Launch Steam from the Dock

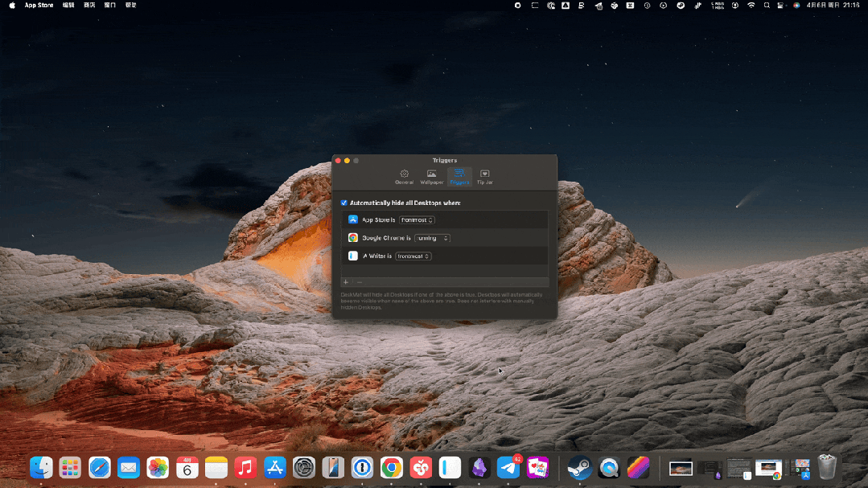pyautogui.click(x=579, y=468)
